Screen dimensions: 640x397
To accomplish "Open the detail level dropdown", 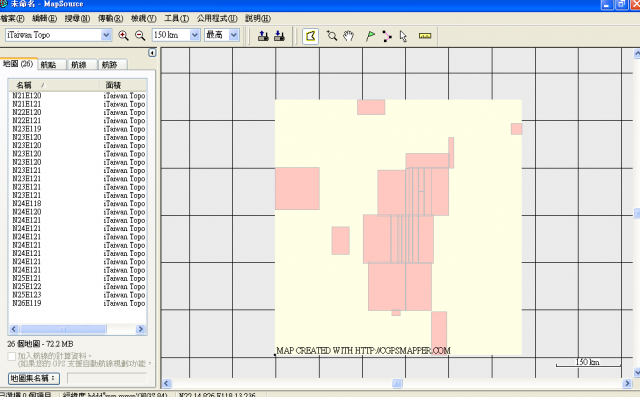I will [x=234, y=35].
